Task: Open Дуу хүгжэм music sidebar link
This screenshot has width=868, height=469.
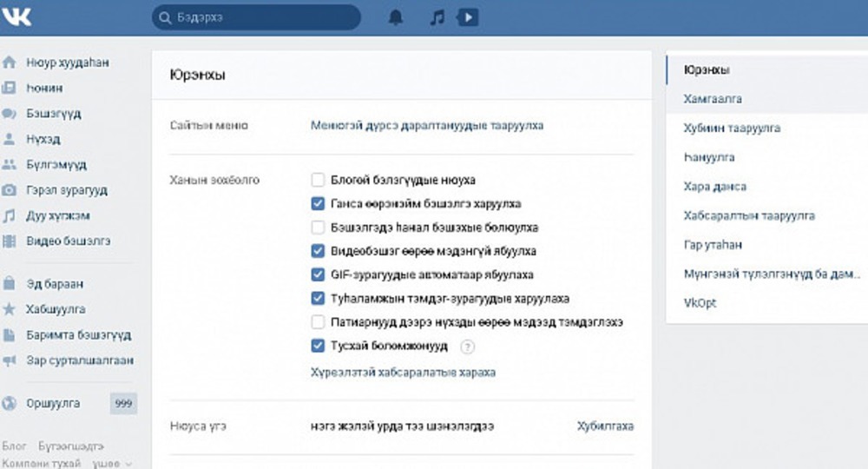Action: coord(58,215)
